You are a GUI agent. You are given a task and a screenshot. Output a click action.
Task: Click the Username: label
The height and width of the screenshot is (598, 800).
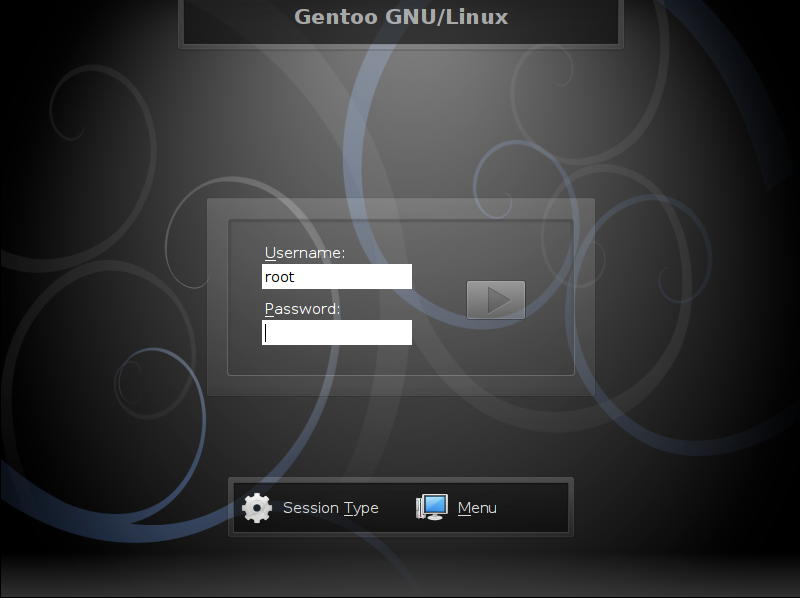click(x=305, y=253)
